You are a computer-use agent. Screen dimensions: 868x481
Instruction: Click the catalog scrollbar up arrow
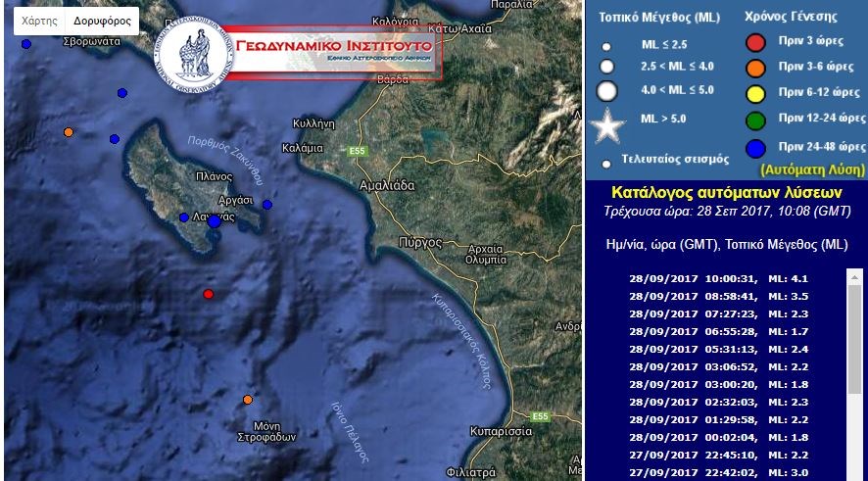point(854,276)
